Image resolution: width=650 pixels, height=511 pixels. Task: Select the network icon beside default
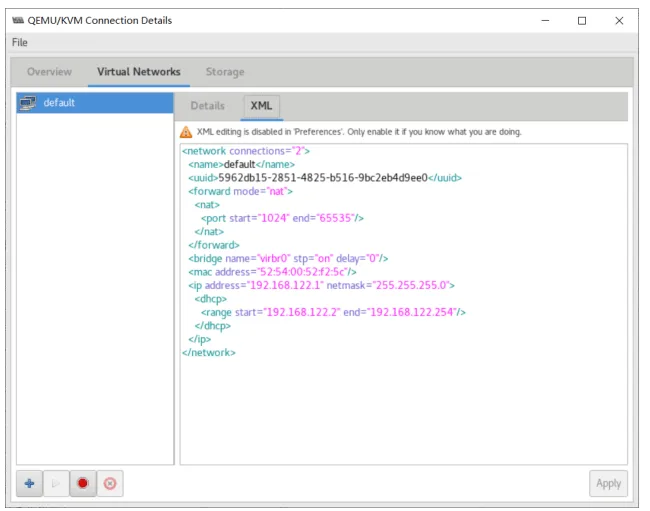click(x=28, y=103)
